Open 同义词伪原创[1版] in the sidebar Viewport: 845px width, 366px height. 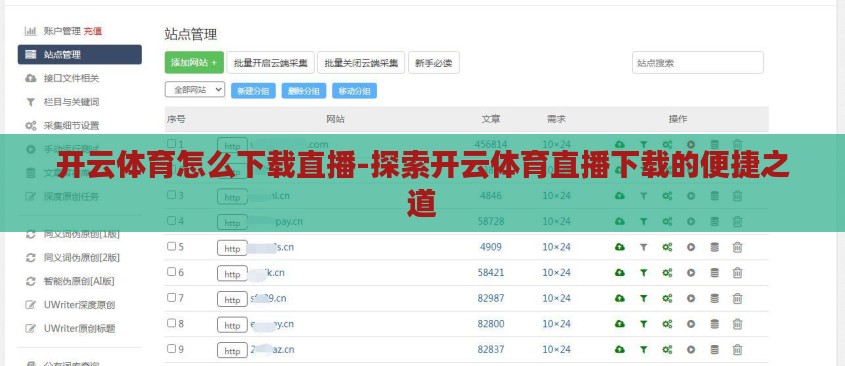pyautogui.click(x=81, y=234)
